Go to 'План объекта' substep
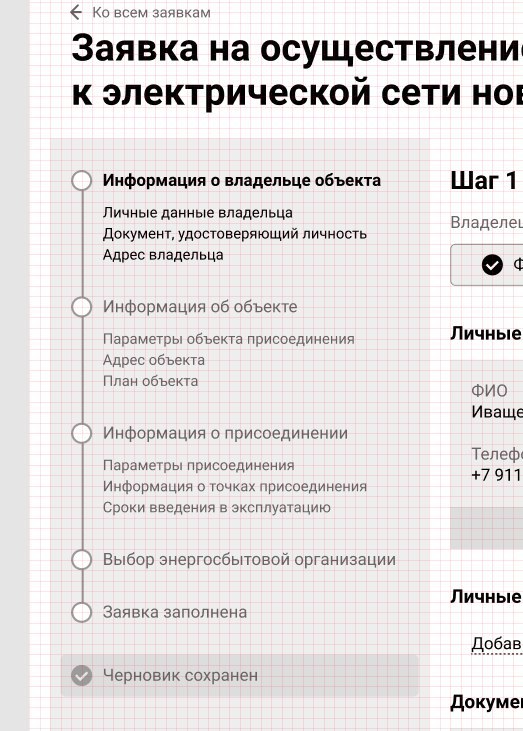The image size is (523, 731). (150, 381)
